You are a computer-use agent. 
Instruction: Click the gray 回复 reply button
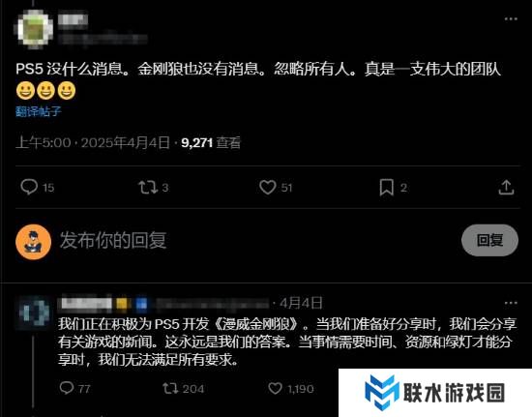[489, 240]
